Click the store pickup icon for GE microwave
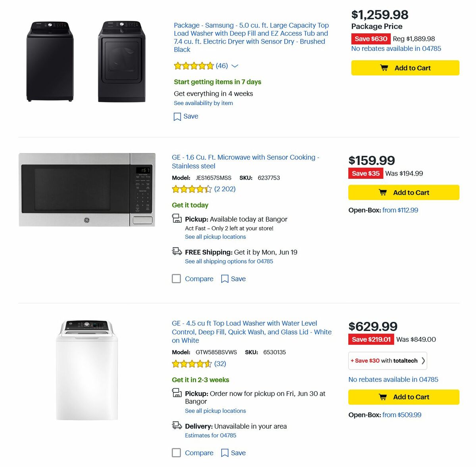The image size is (476, 467). (177, 219)
